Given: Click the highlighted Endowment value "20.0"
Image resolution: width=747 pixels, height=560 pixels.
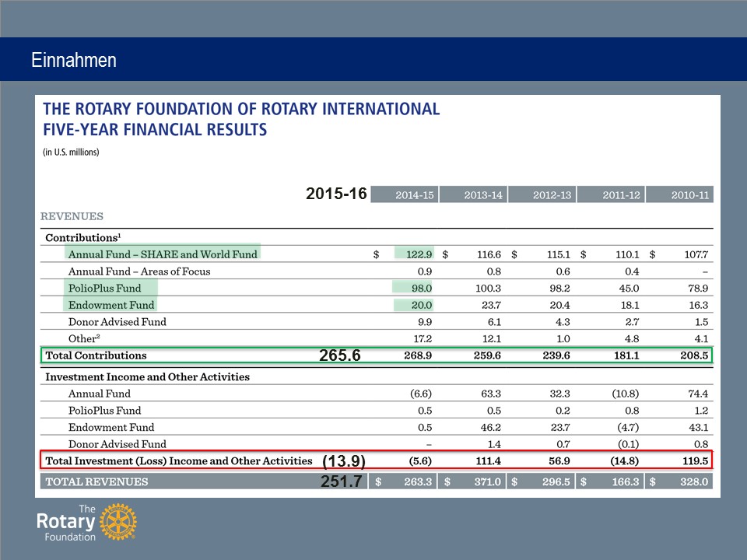Looking at the screenshot, I should 422,305.
